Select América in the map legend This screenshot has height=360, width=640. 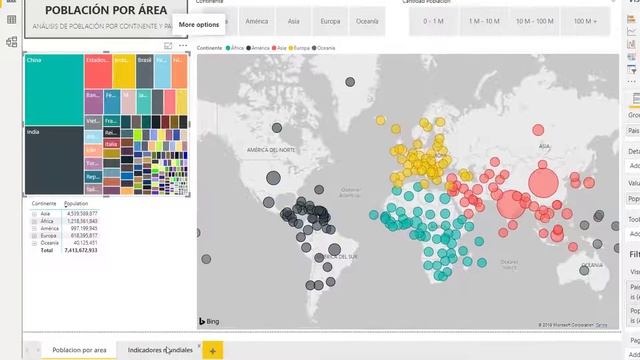[258, 48]
